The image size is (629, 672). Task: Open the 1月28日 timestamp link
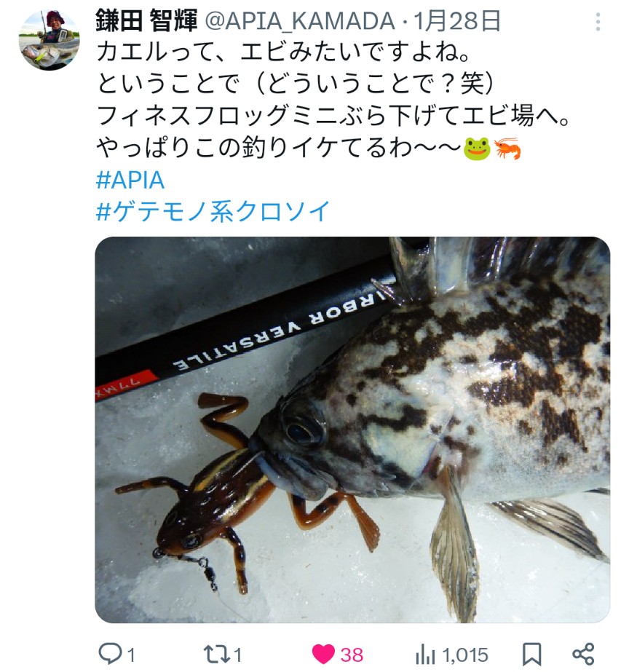click(x=457, y=21)
